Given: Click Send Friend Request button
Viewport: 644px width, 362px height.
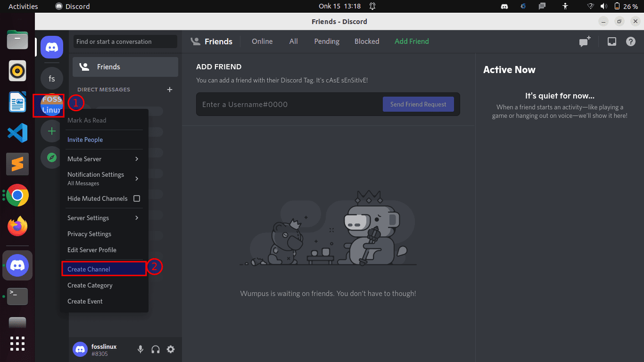Looking at the screenshot, I should tap(418, 104).
